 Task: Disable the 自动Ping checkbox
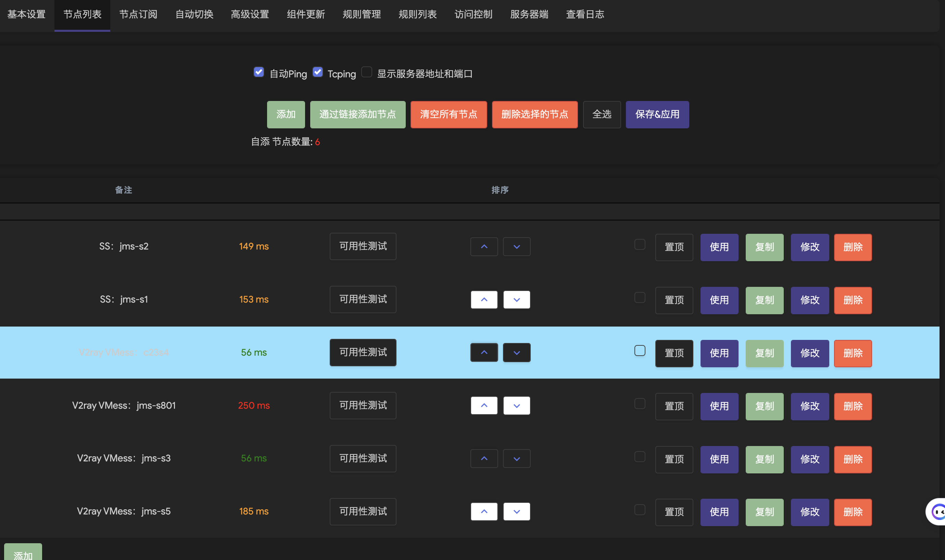(259, 72)
